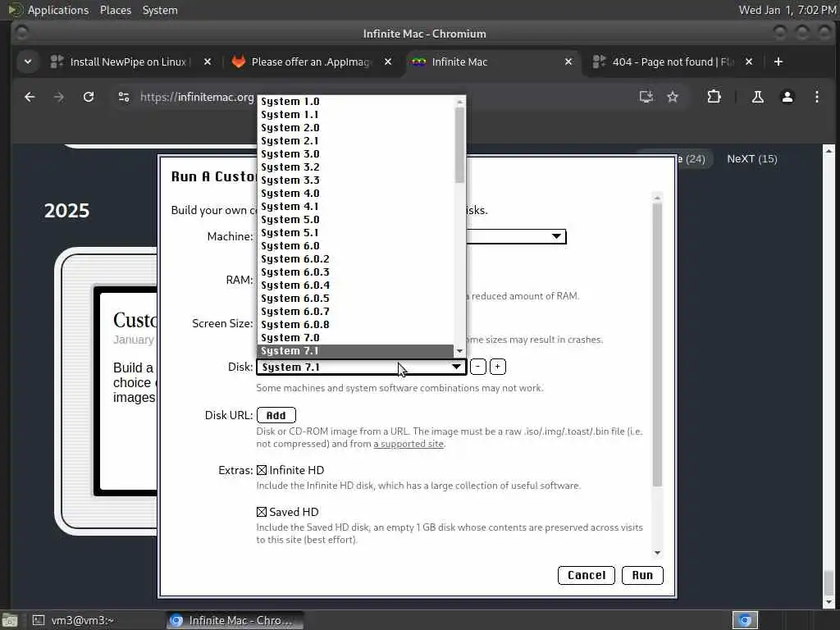Viewport: 840px width, 630px height.
Task: Click system list scroll down arrow
Action: (x=459, y=351)
